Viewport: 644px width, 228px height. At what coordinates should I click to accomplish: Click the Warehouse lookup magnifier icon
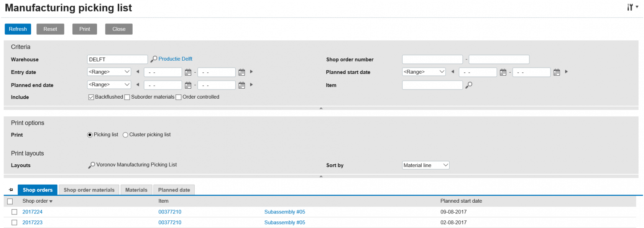tap(154, 59)
